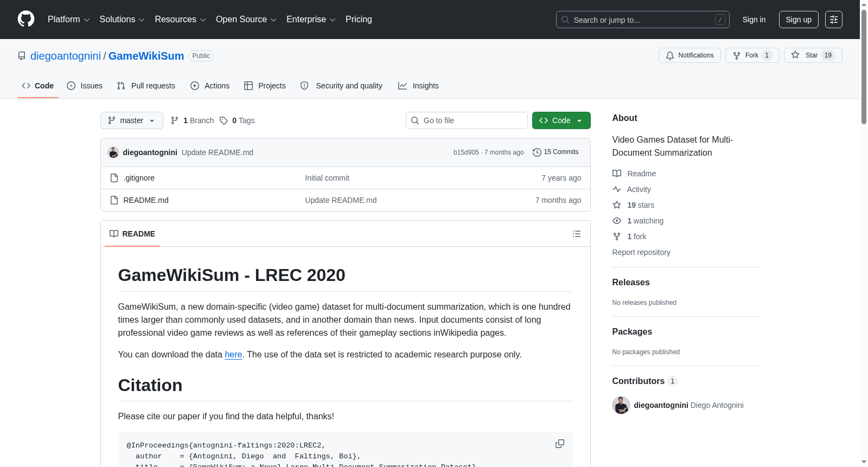Switch to the Insights tab
The height and width of the screenshot is (467, 868).
tap(418, 86)
